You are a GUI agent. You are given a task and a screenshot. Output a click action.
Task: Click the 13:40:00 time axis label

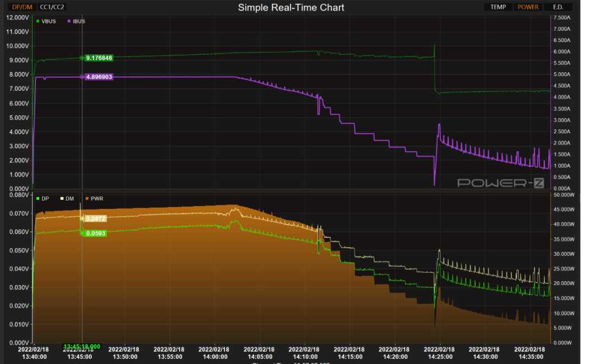35,353
